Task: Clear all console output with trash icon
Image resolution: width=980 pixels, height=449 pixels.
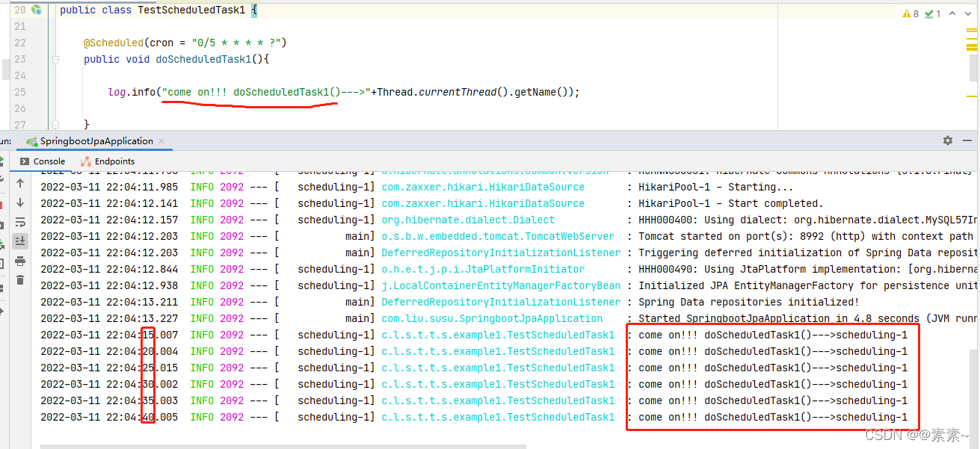Action: (19, 280)
